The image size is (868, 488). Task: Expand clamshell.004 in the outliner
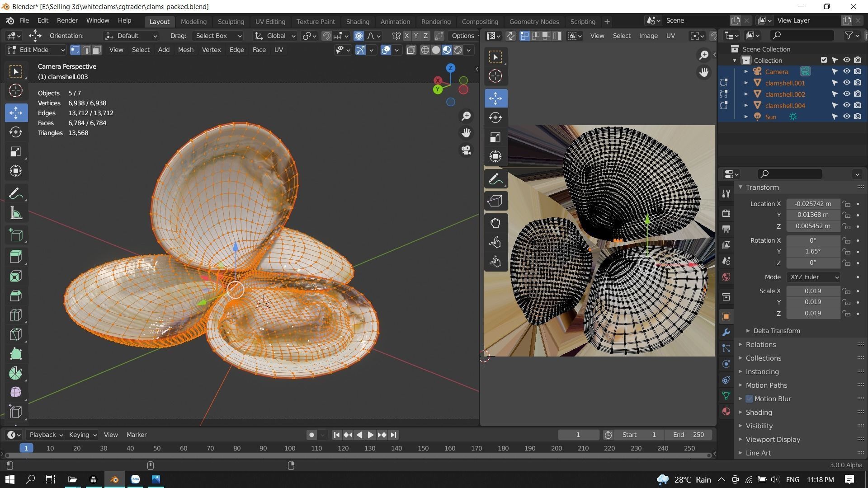click(746, 105)
